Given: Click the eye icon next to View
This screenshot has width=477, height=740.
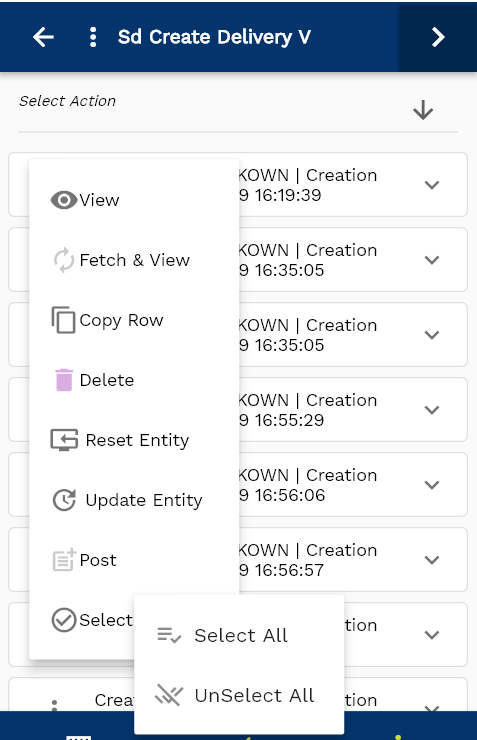Looking at the screenshot, I should coord(64,200).
